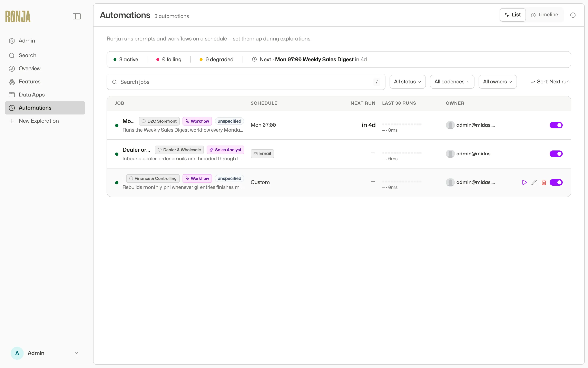Click the Workflow tag in the Finance & Controlling row
This screenshot has width=588, height=368.
pyautogui.click(x=197, y=178)
